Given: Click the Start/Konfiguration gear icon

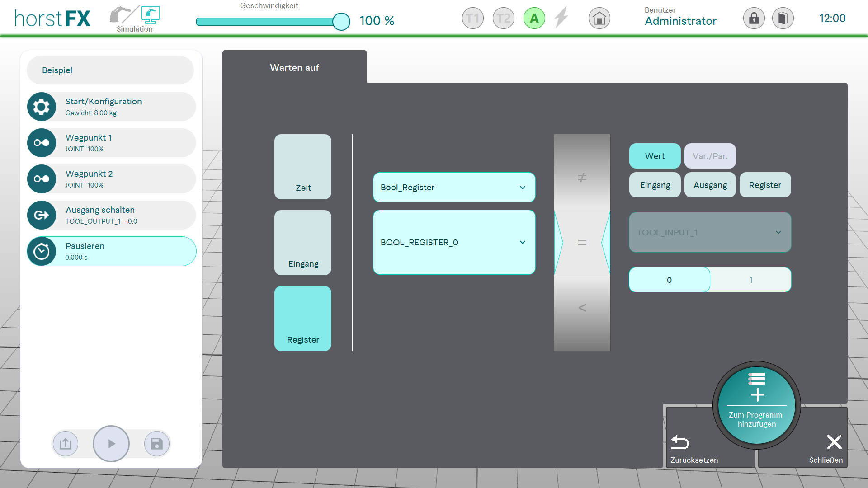Looking at the screenshot, I should pos(42,107).
